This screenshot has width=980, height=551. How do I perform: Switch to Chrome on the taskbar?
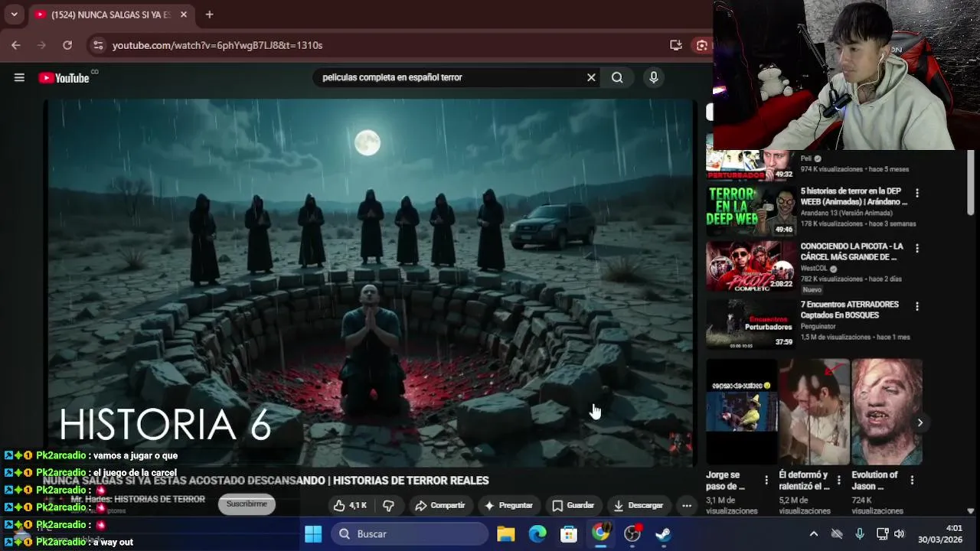point(601,533)
